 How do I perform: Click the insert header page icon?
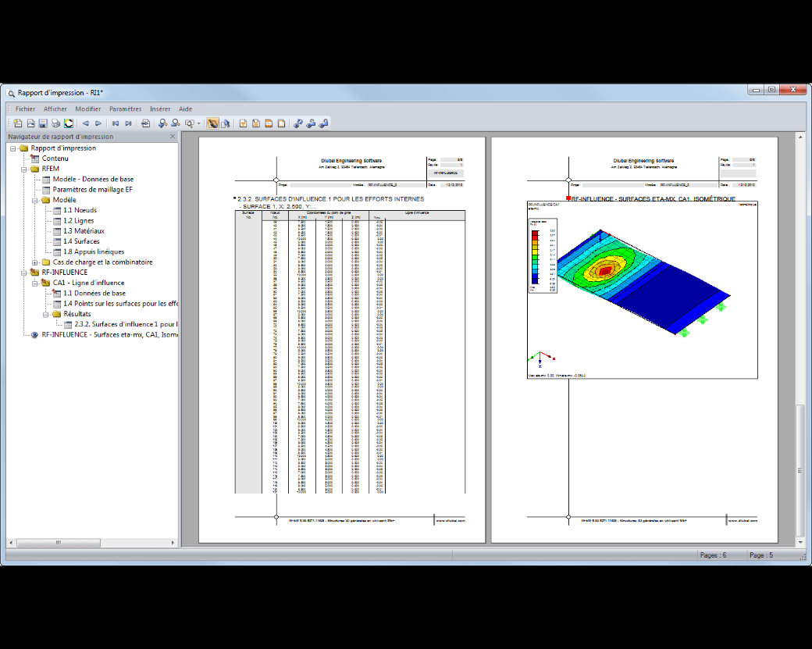click(x=243, y=123)
